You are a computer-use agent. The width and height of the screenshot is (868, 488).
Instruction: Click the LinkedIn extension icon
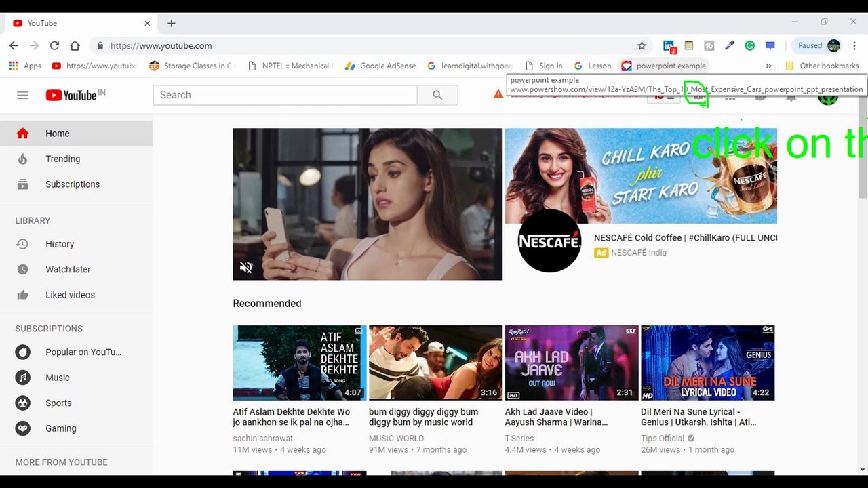[x=669, y=46]
